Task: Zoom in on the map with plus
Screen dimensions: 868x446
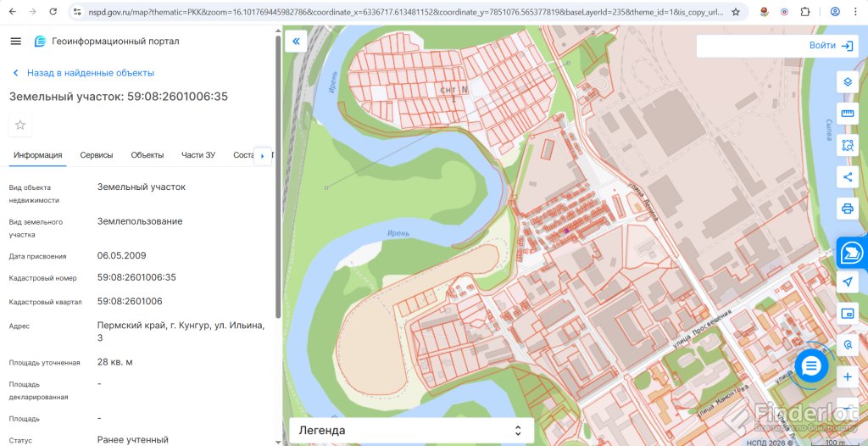Action: coord(847,377)
